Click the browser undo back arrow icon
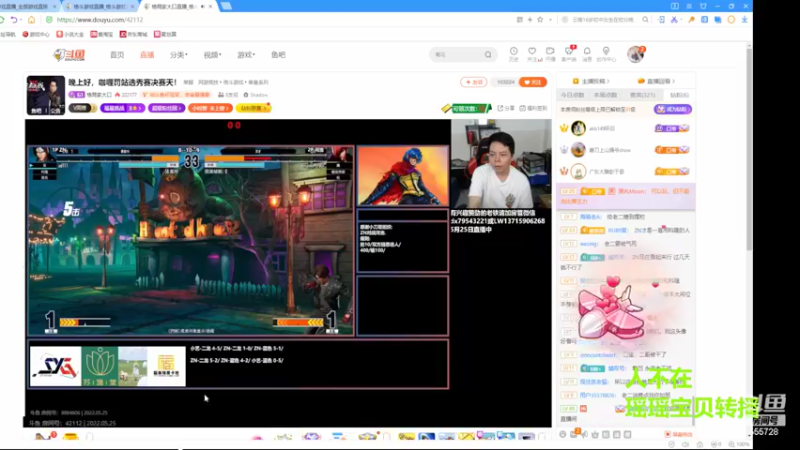Image resolution: width=800 pixels, height=450 pixels. pos(14,20)
